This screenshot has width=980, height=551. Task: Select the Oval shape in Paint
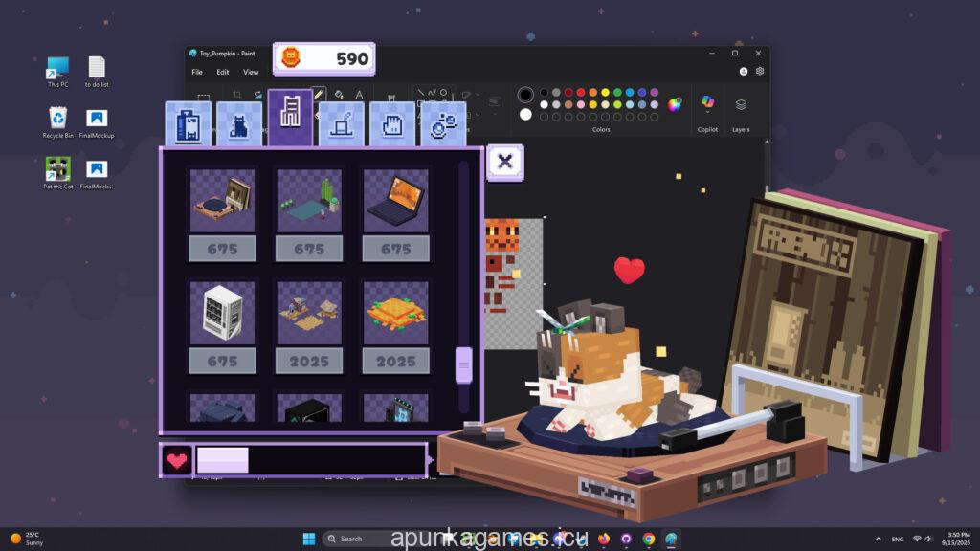[x=444, y=93]
